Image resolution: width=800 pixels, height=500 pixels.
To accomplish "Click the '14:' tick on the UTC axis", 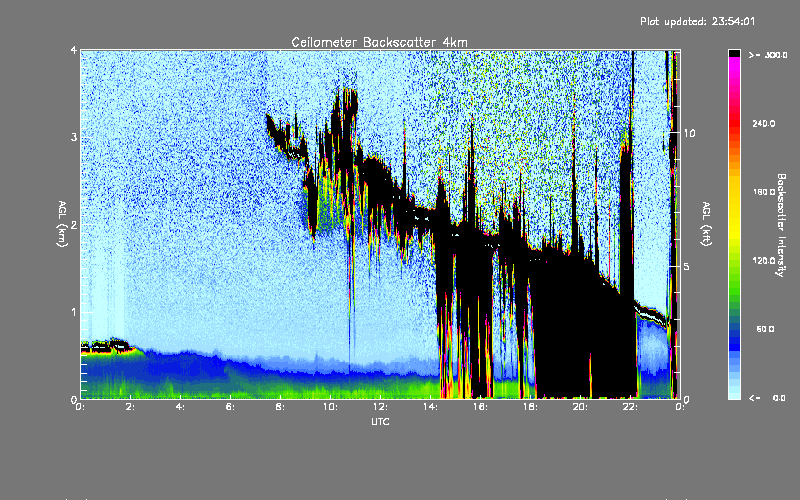I will pos(430,407).
